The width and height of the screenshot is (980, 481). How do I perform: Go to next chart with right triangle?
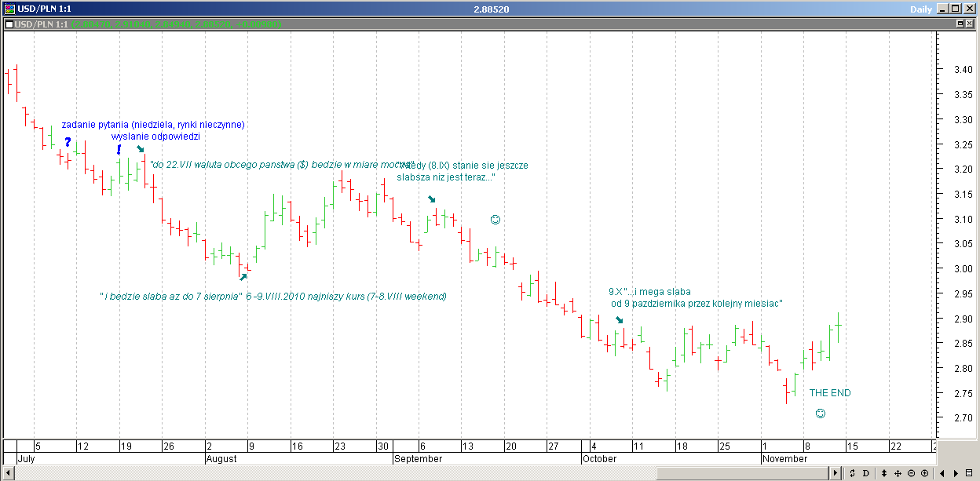955,473
